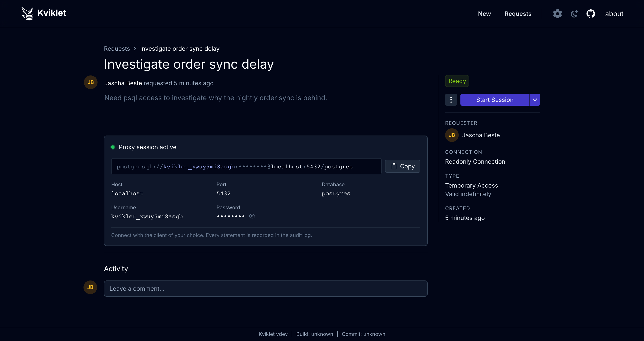Copy the connection string

point(402,166)
